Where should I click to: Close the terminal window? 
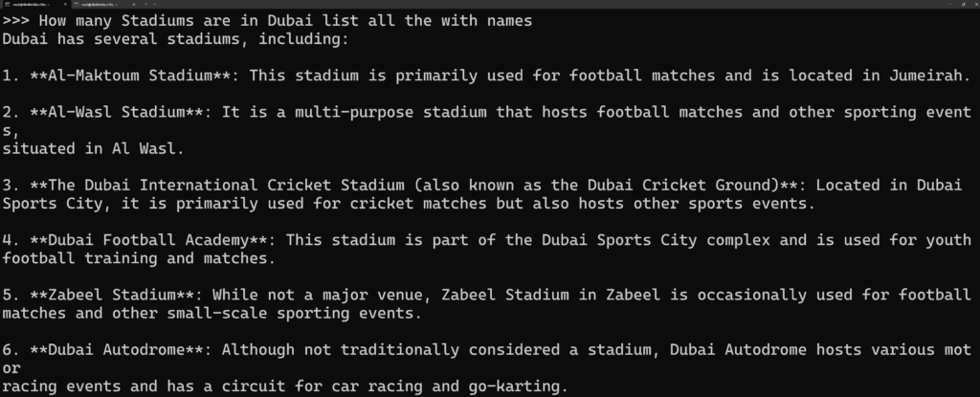[x=976, y=5]
